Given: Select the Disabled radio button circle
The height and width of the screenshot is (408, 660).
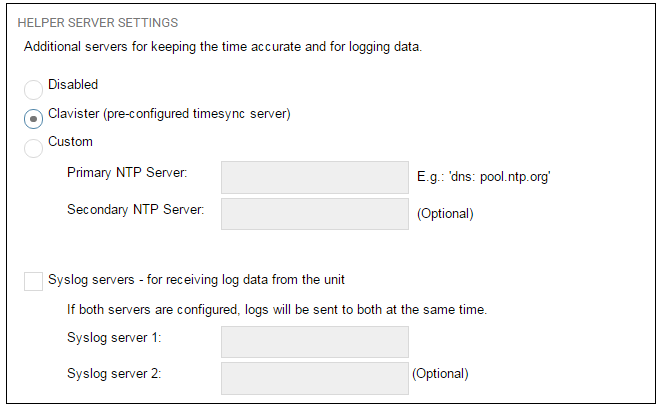Looking at the screenshot, I should tap(34, 89).
